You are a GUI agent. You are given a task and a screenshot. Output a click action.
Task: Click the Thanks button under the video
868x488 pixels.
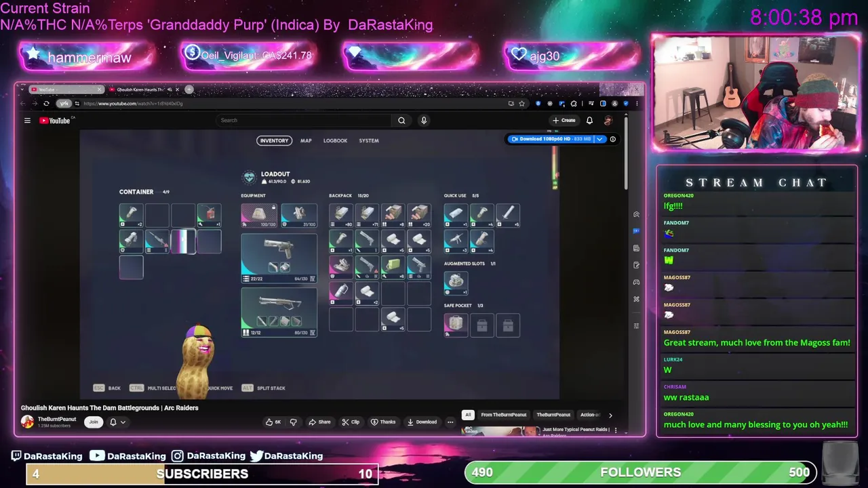(x=383, y=422)
